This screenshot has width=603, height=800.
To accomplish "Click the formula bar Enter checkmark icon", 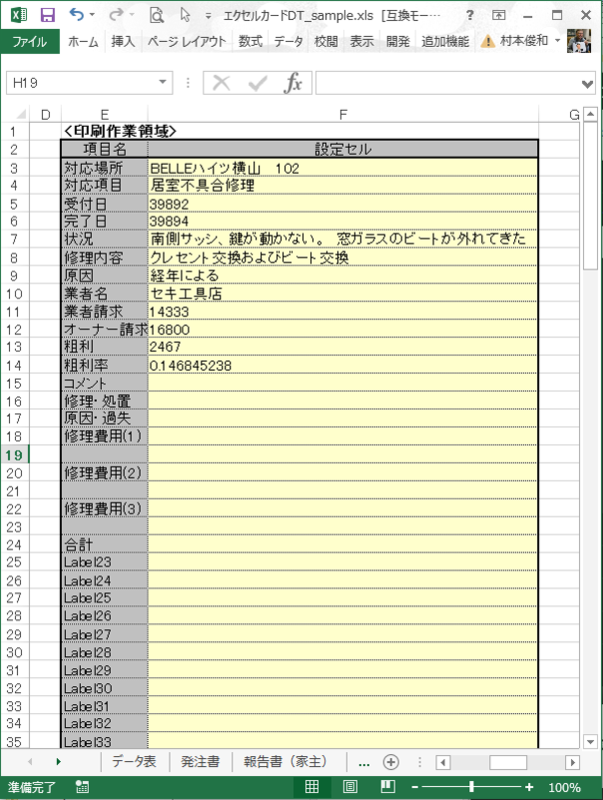I will click(x=258, y=82).
